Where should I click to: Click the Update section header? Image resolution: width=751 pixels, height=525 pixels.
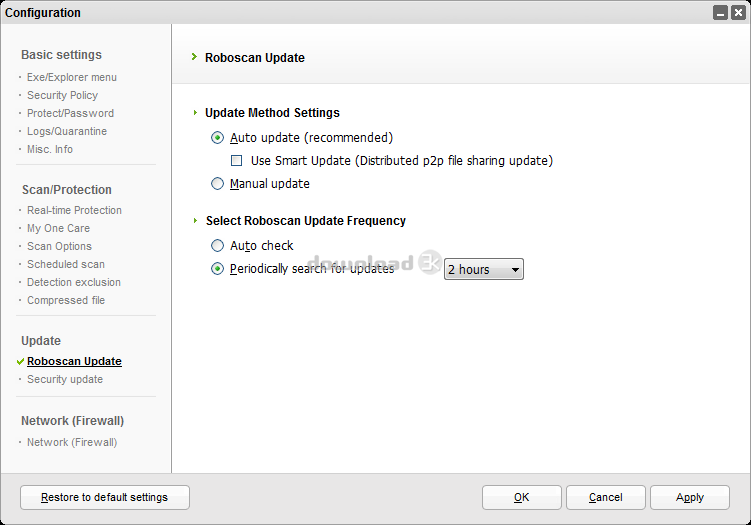41,341
